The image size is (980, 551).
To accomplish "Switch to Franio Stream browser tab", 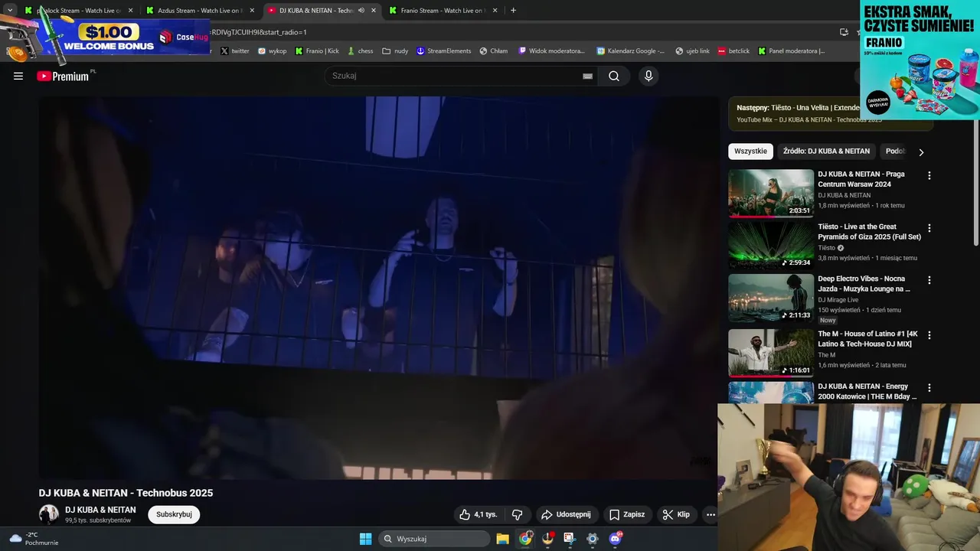I will pyautogui.click(x=443, y=11).
